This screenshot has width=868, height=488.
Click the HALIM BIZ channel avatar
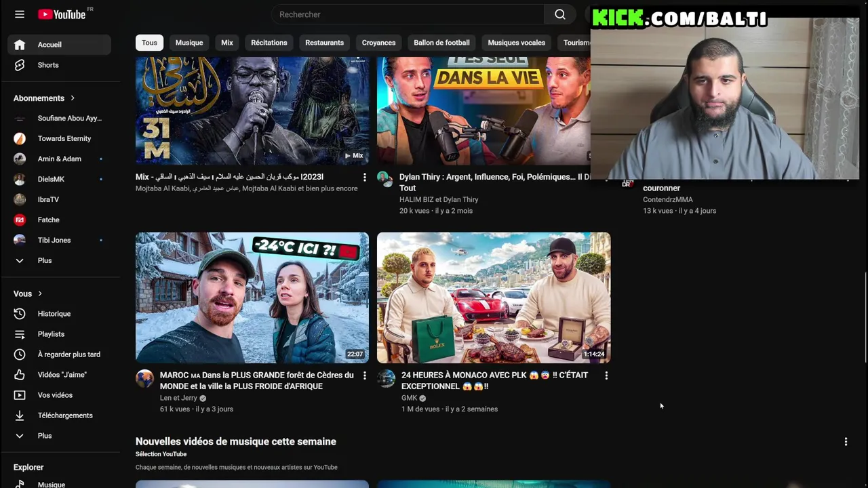pyautogui.click(x=384, y=179)
